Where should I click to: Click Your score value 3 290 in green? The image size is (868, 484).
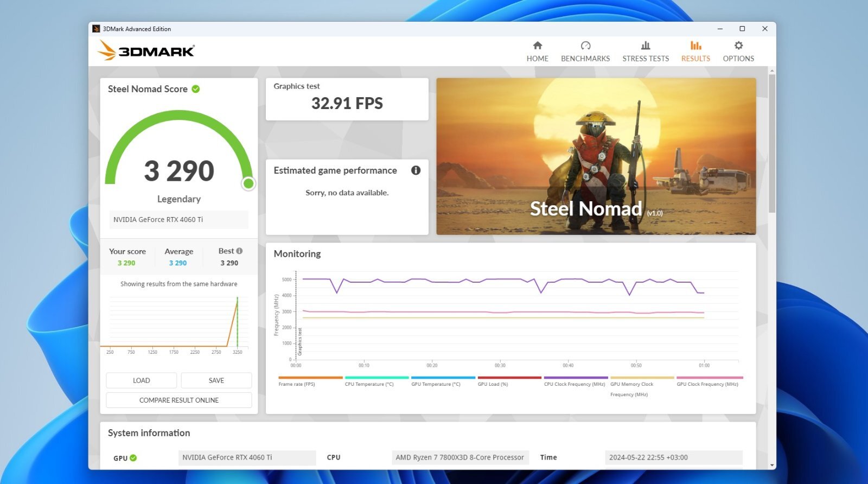[126, 263]
